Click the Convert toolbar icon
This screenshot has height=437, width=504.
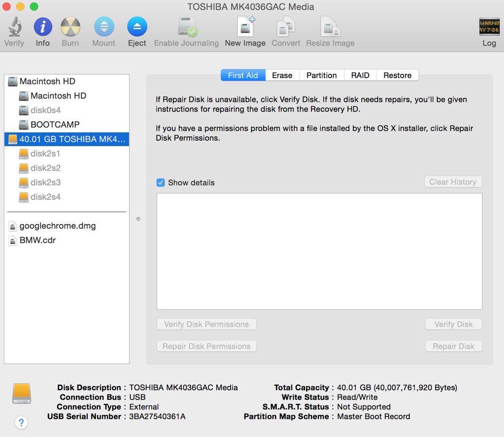[286, 27]
